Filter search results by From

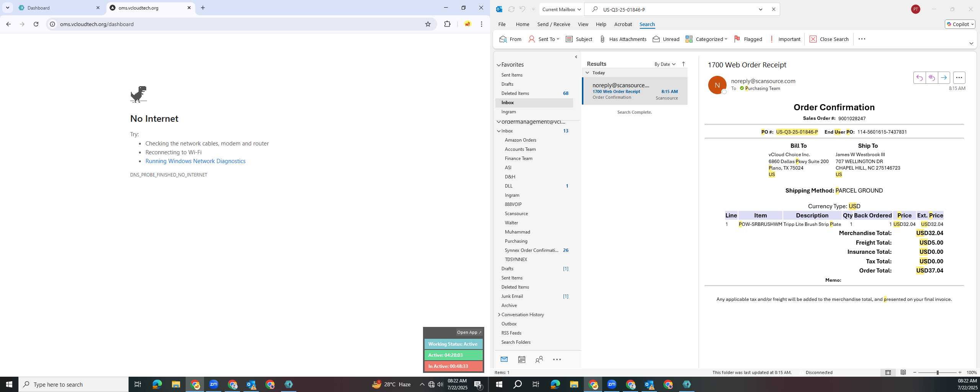click(510, 39)
